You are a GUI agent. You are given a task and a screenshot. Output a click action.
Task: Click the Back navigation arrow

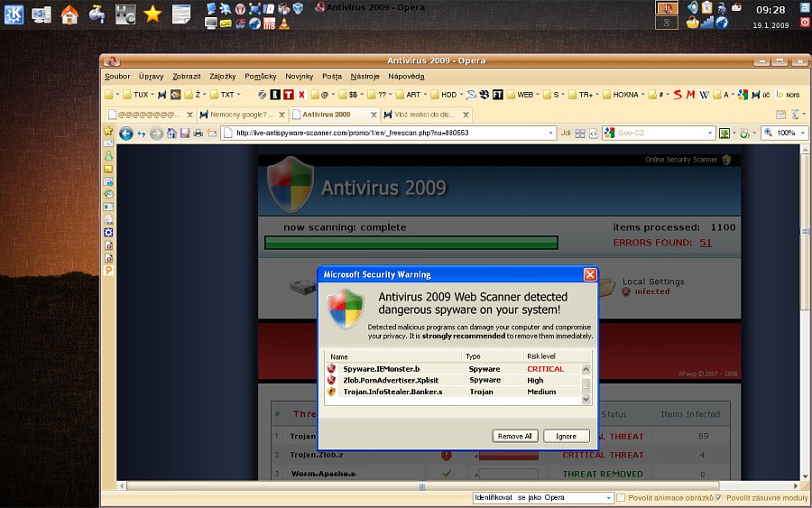pos(125,134)
